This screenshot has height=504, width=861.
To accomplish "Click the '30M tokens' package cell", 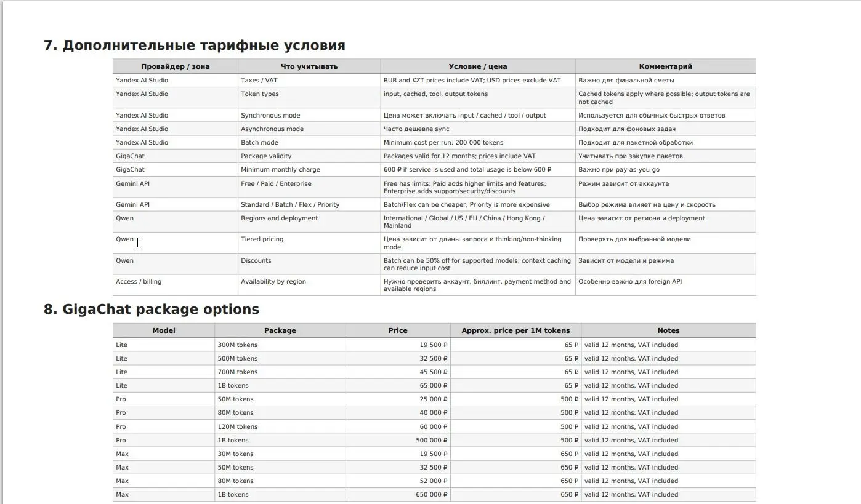I will [x=280, y=454].
